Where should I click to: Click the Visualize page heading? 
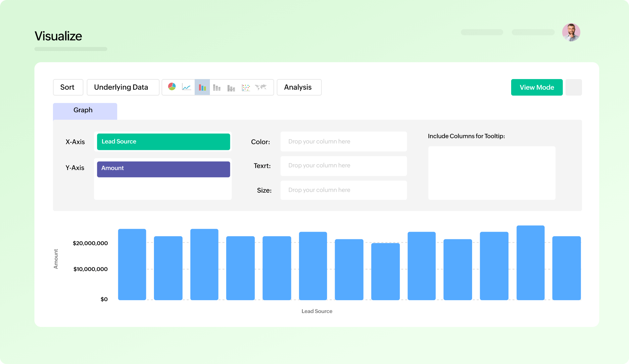[58, 36]
